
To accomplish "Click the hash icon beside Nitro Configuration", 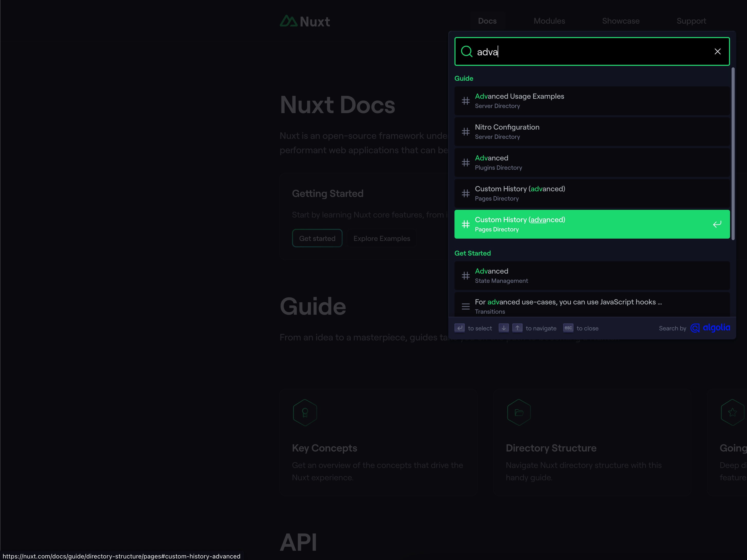I will pos(466,132).
